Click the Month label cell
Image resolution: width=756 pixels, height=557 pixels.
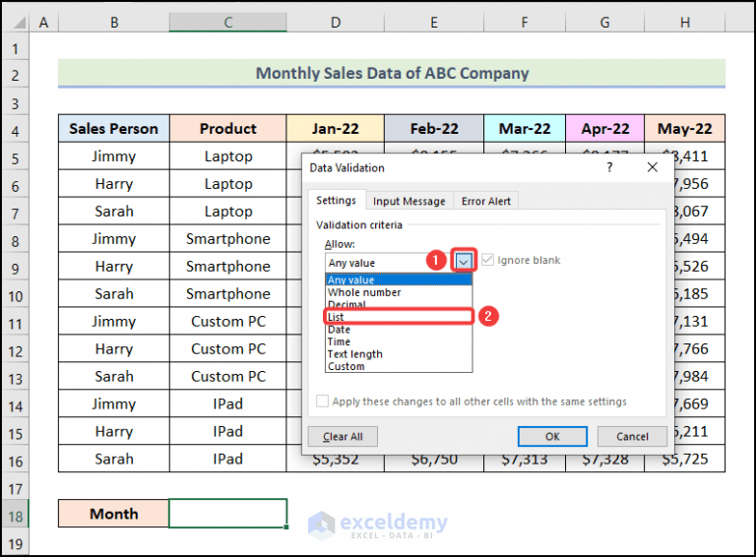114,513
